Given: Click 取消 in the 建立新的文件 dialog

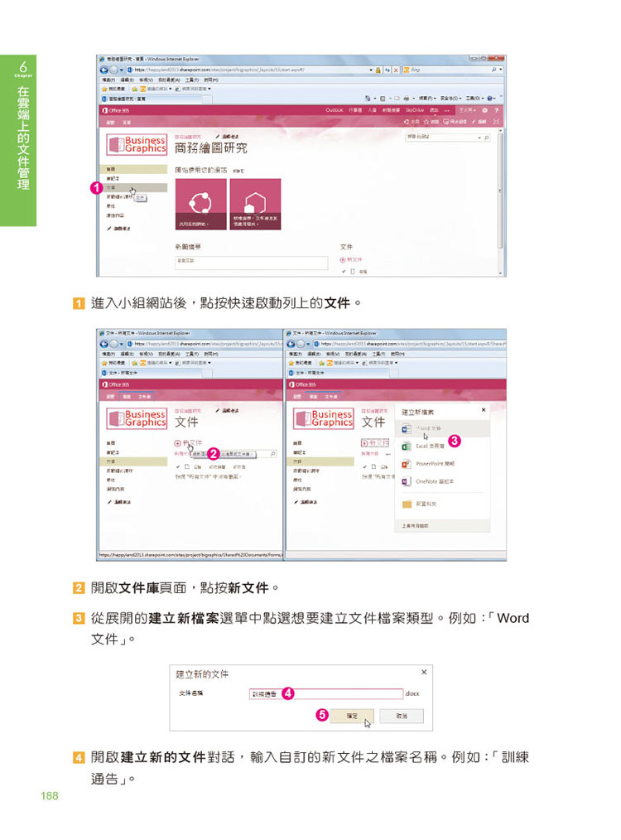Looking at the screenshot, I should pyautogui.click(x=401, y=717).
